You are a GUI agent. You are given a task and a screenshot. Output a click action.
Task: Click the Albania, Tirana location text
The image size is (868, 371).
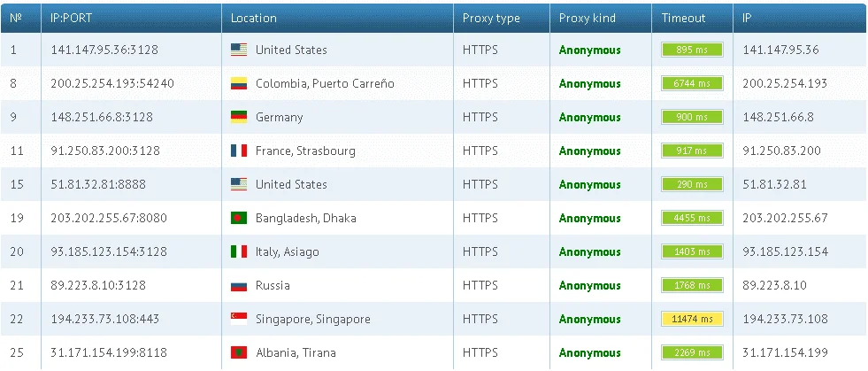[296, 352]
